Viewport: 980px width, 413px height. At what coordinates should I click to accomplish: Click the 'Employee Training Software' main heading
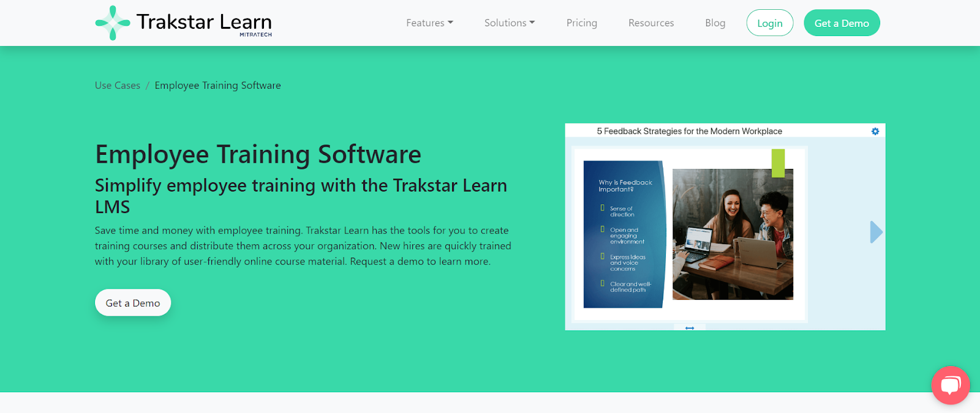point(258,154)
